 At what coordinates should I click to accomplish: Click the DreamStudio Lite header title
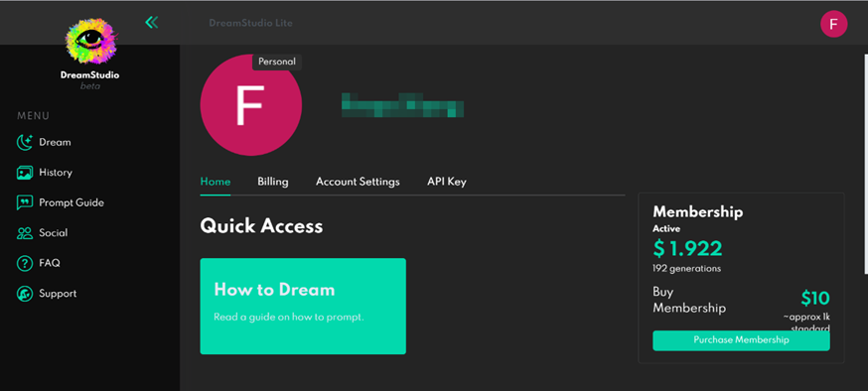pyautogui.click(x=251, y=23)
